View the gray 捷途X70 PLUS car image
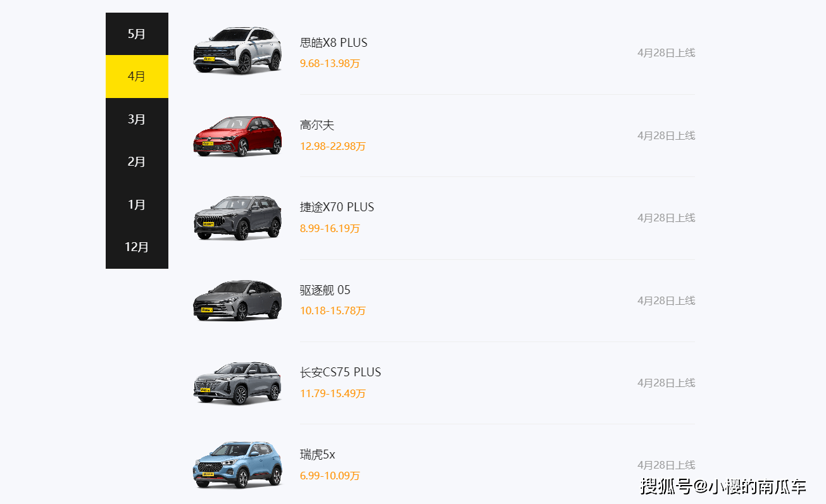The image size is (826, 504). (237, 218)
